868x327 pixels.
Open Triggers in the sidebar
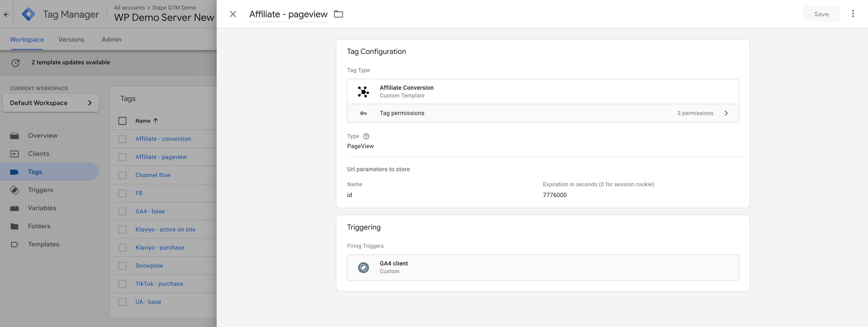[x=40, y=190]
